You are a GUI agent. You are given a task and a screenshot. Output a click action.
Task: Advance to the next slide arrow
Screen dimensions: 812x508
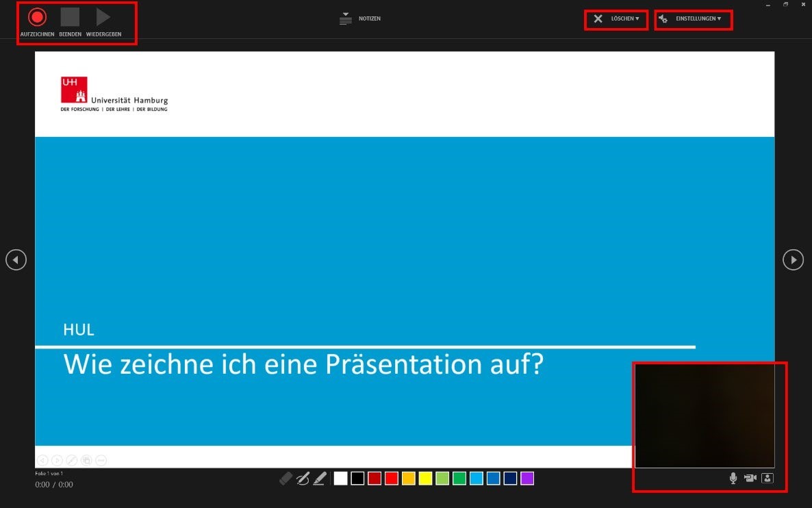(x=793, y=260)
